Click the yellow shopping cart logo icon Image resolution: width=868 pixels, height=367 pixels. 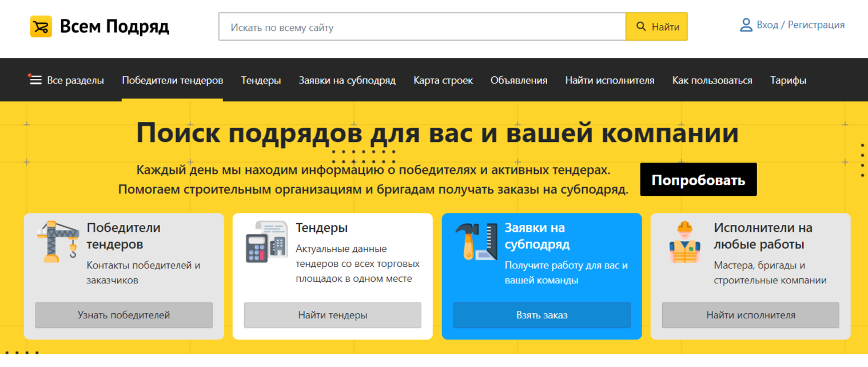point(41,26)
